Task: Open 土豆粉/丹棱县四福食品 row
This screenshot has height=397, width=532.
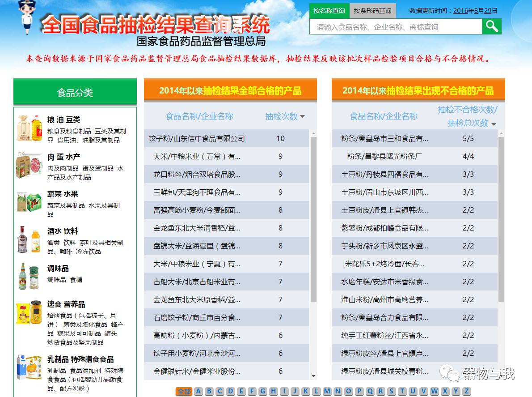Action: (414, 174)
